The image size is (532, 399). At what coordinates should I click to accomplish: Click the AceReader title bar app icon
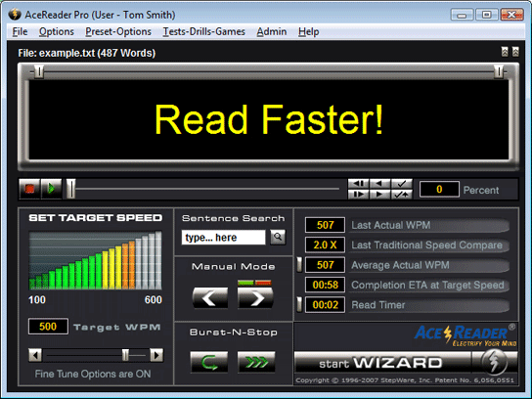click(x=15, y=15)
